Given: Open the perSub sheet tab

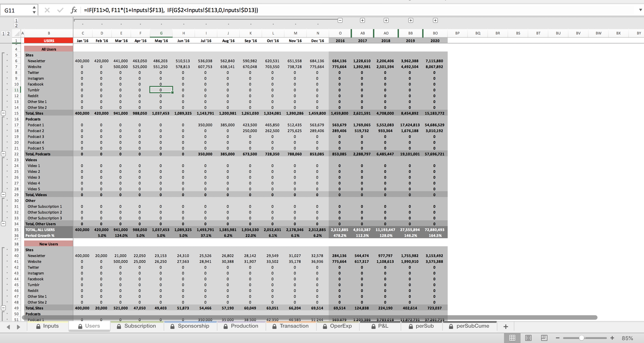Looking at the screenshot, I should 422,326.
